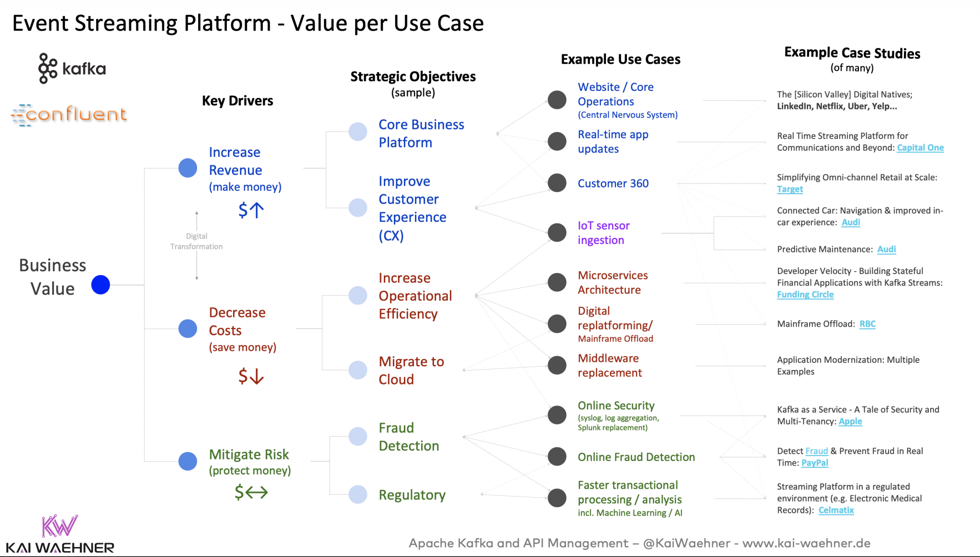
Task: Toggle the Digital Transformation arrow direction
Action: pos(195,242)
